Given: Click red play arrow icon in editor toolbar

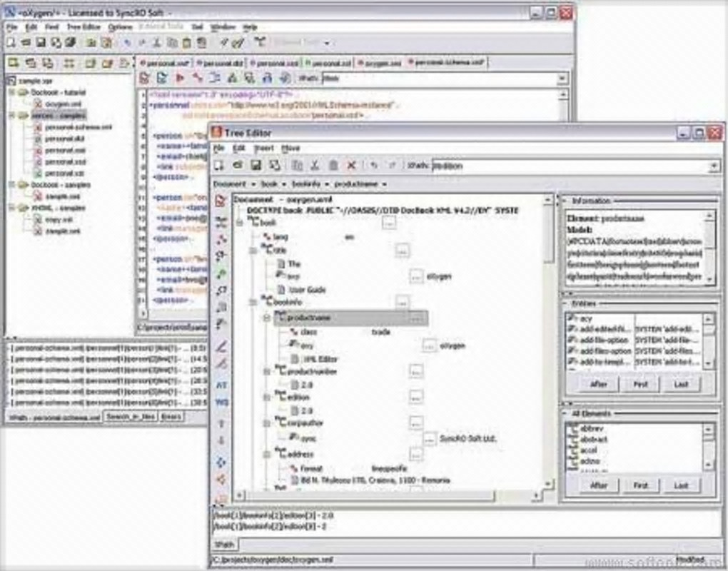Looking at the screenshot, I should click(180, 79).
